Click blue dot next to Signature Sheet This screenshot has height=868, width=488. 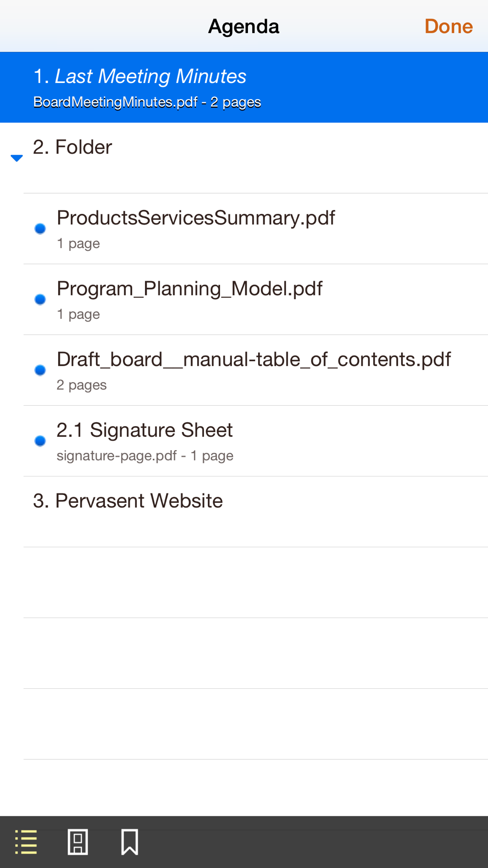tap(41, 441)
